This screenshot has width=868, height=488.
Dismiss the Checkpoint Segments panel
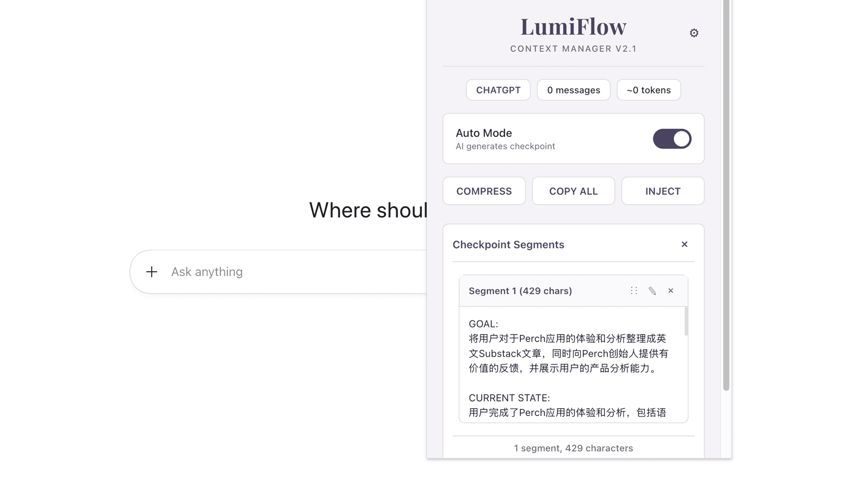684,244
